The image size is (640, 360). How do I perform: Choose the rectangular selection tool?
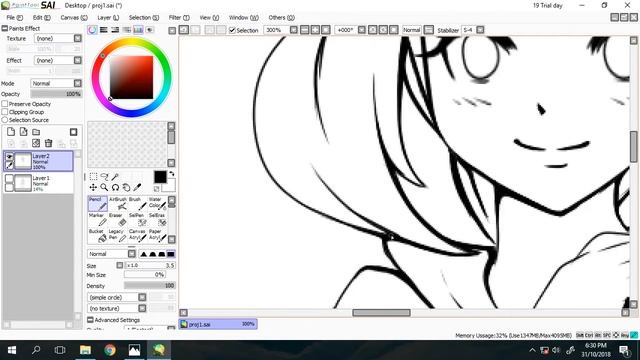(x=93, y=176)
